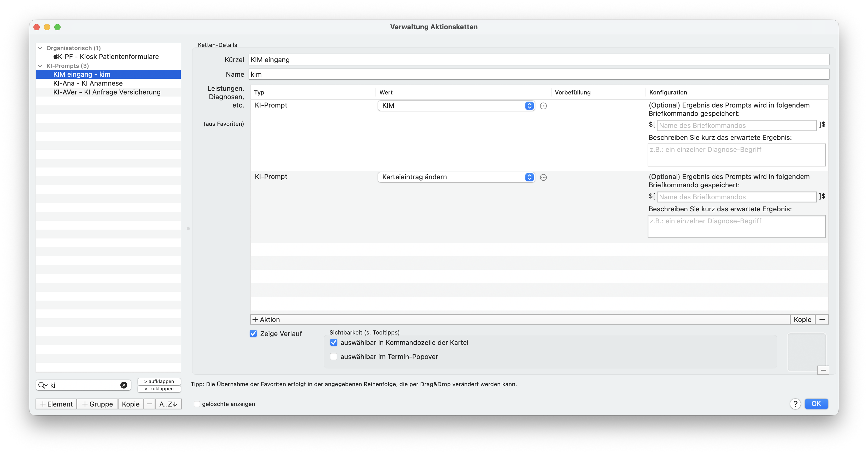The width and height of the screenshot is (868, 454).
Task: Collapse the KI-Prompts group
Action: (x=40, y=66)
